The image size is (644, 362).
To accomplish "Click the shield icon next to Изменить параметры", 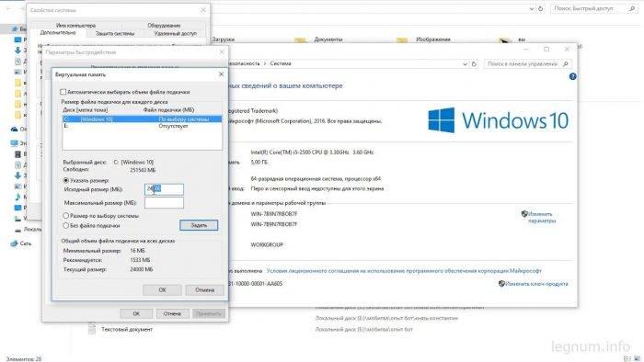I will [x=524, y=214].
